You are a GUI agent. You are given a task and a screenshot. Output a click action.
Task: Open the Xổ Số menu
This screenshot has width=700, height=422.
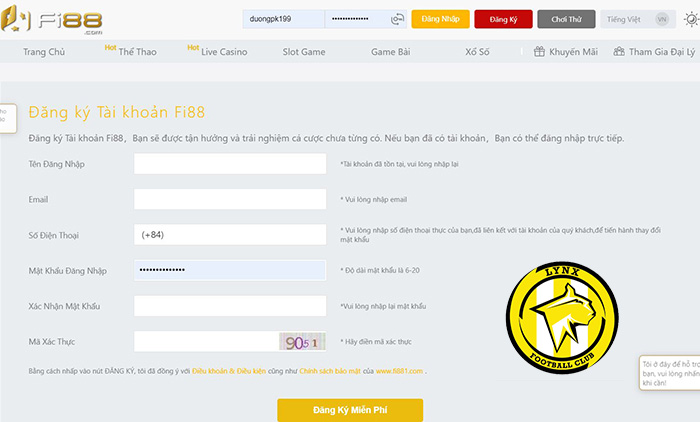pyautogui.click(x=477, y=52)
